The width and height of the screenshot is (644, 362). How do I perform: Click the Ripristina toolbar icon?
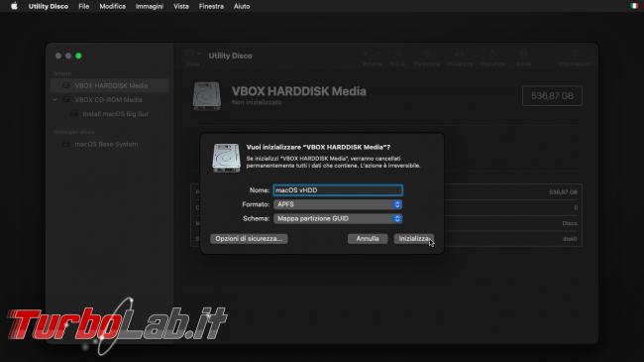pyautogui.click(x=492, y=54)
